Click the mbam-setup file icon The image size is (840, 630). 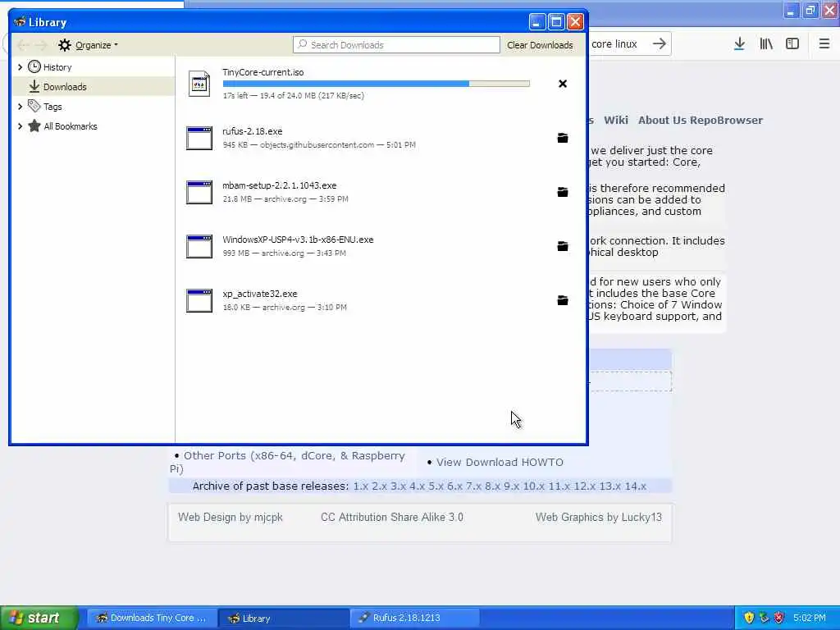pyautogui.click(x=199, y=192)
